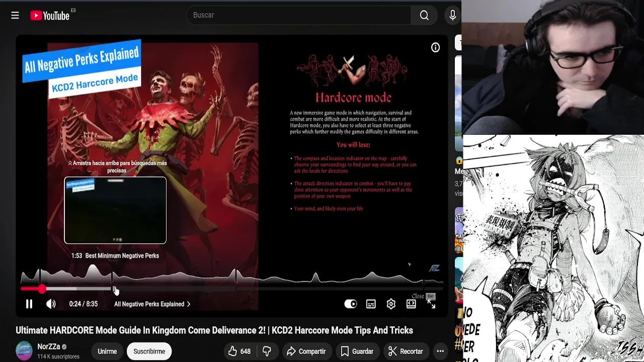This screenshot has width=644, height=362.
Task: Seek to the red progress bar scrubber
Action: point(42,289)
